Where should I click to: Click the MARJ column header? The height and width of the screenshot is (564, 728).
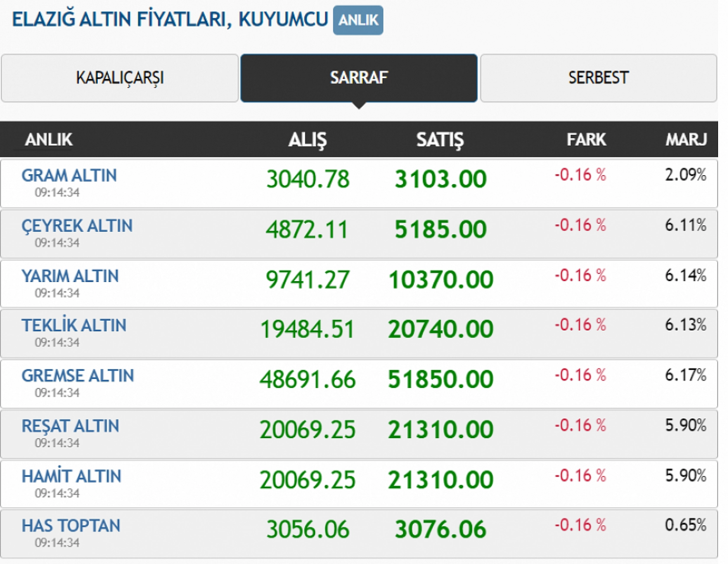[686, 140]
